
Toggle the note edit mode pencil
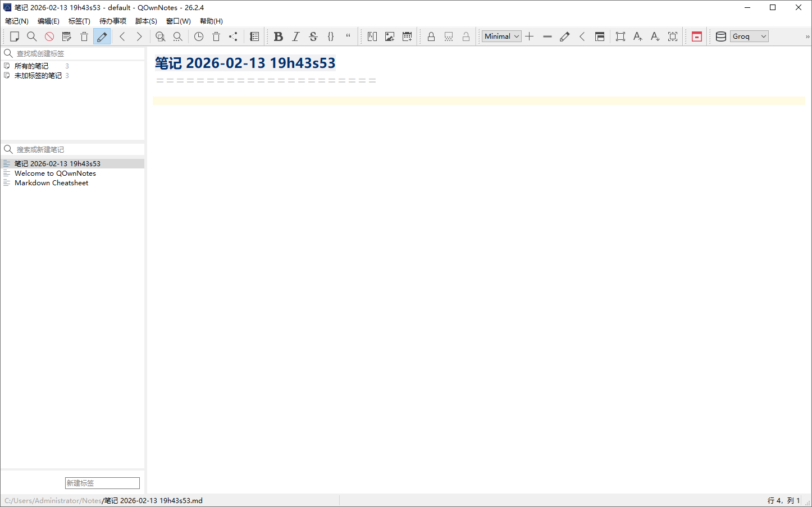[102, 36]
